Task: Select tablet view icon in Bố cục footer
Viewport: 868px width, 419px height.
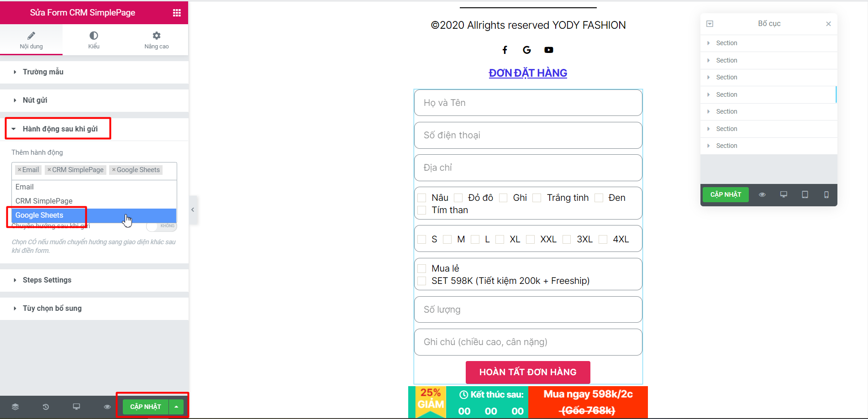Action: tap(805, 195)
